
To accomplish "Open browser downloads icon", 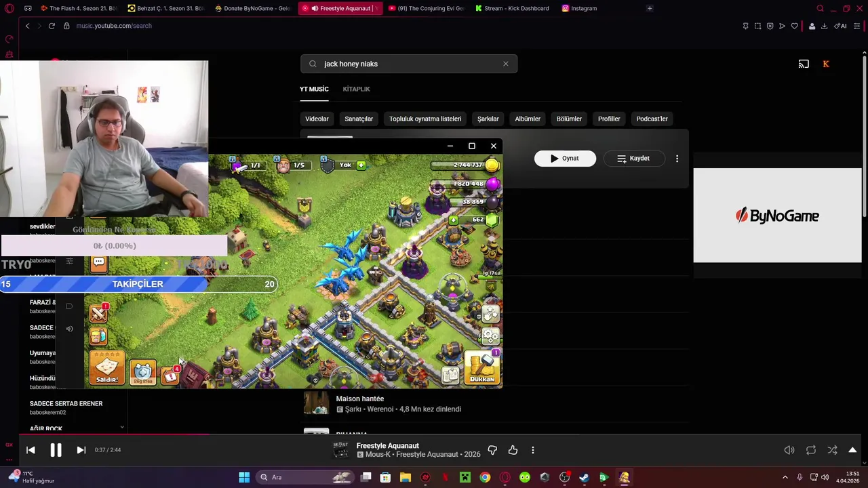I will pyautogui.click(x=824, y=26).
